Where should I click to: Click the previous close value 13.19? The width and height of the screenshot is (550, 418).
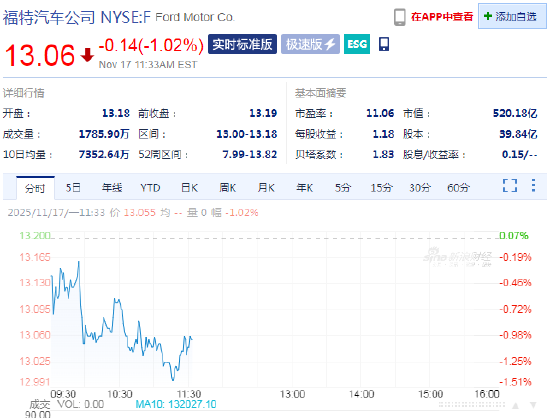click(263, 113)
